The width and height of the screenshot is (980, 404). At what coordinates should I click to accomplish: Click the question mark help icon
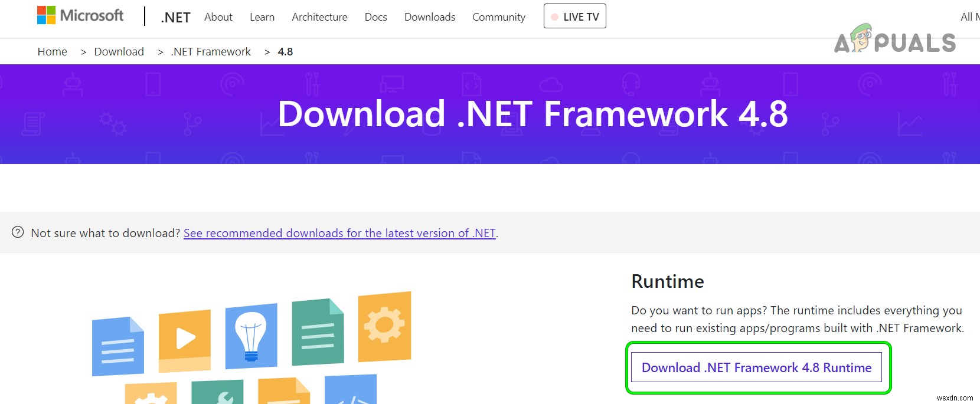pyautogui.click(x=18, y=232)
